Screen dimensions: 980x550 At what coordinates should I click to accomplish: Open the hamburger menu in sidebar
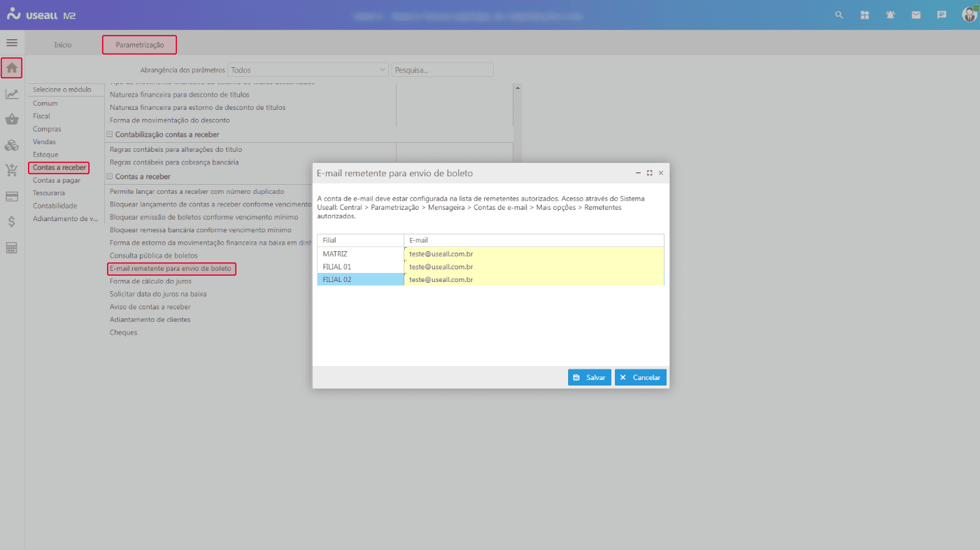pyautogui.click(x=12, y=43)
